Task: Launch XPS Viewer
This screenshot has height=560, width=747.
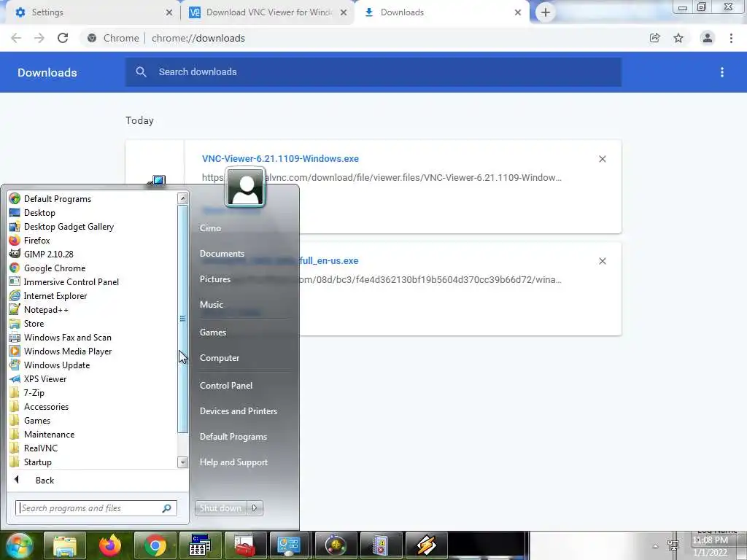Action: [45, 378]
